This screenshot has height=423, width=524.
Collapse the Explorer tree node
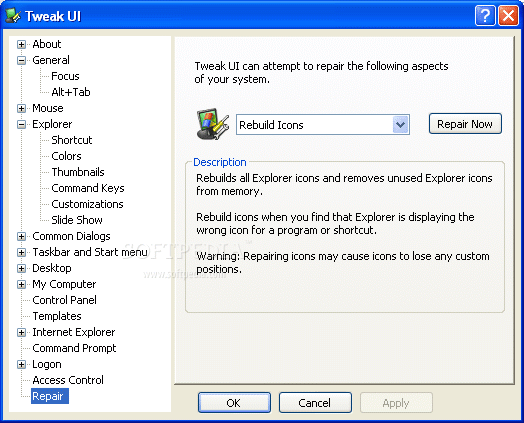click(21, 124)
